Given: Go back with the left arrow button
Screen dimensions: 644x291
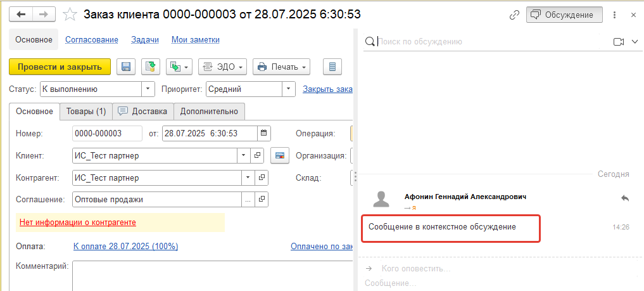Looking at the screenshot, I should [20, 15].
